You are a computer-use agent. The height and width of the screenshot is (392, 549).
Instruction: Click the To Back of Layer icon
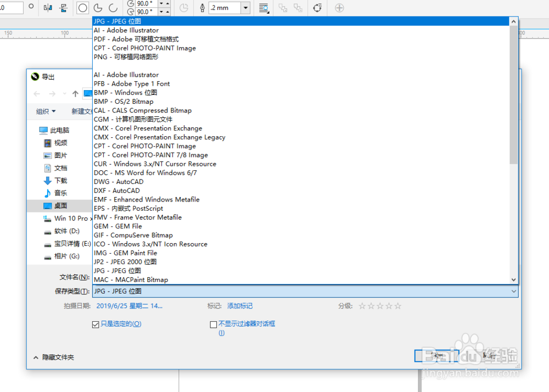pos(298,8)
